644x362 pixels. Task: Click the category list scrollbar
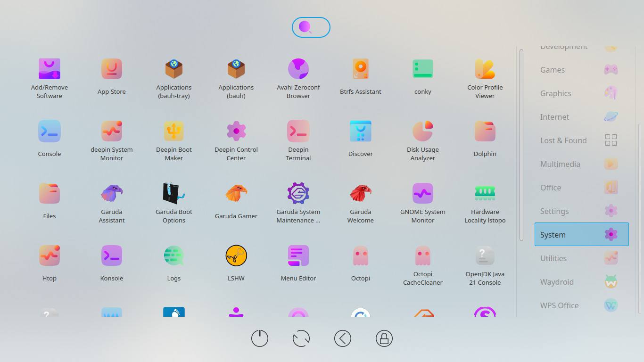640,219
